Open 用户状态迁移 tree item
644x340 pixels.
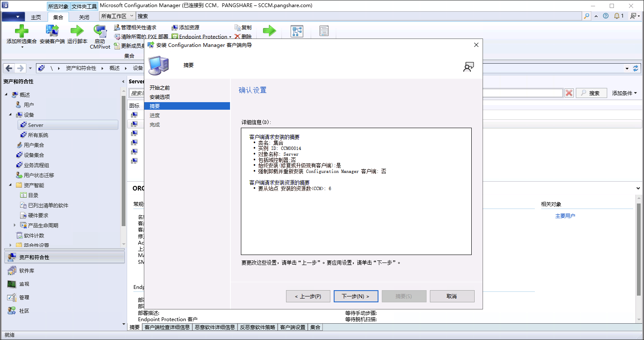pos(39,175)
